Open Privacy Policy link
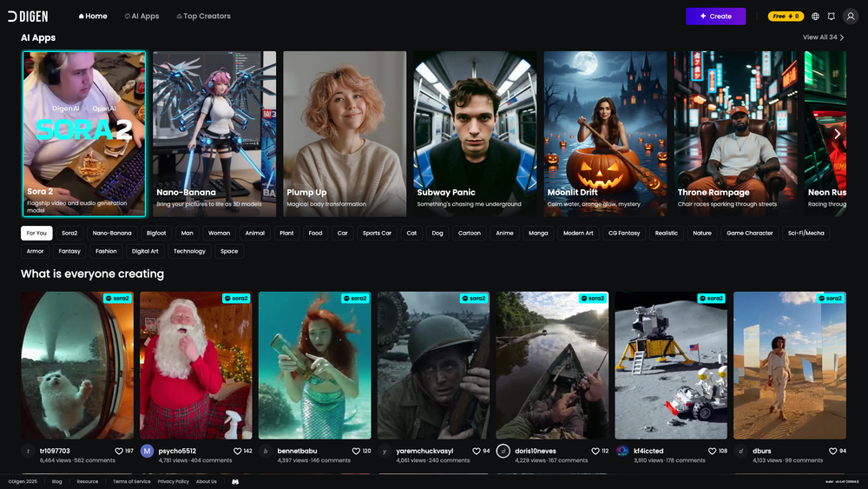868x489 pixels. pos(174,482)
